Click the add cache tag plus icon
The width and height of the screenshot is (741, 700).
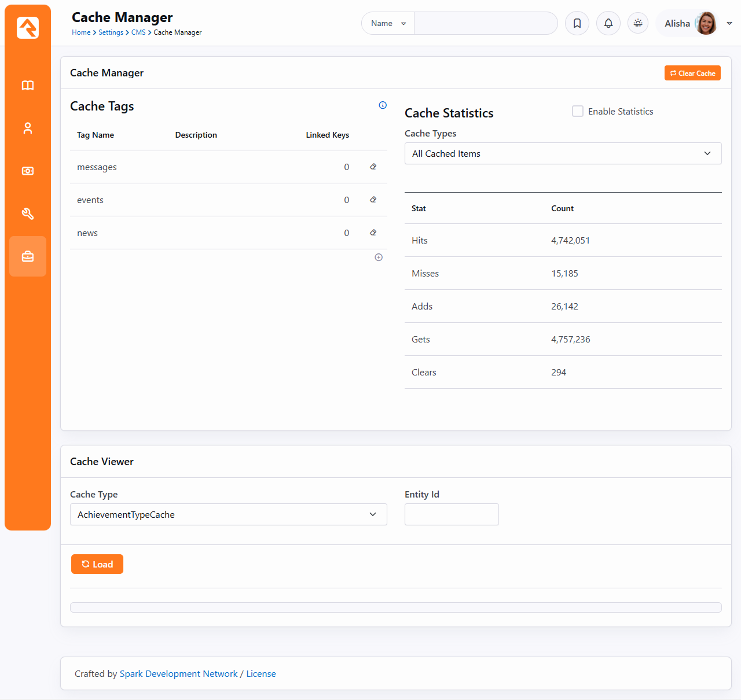[x=379, y=257]
